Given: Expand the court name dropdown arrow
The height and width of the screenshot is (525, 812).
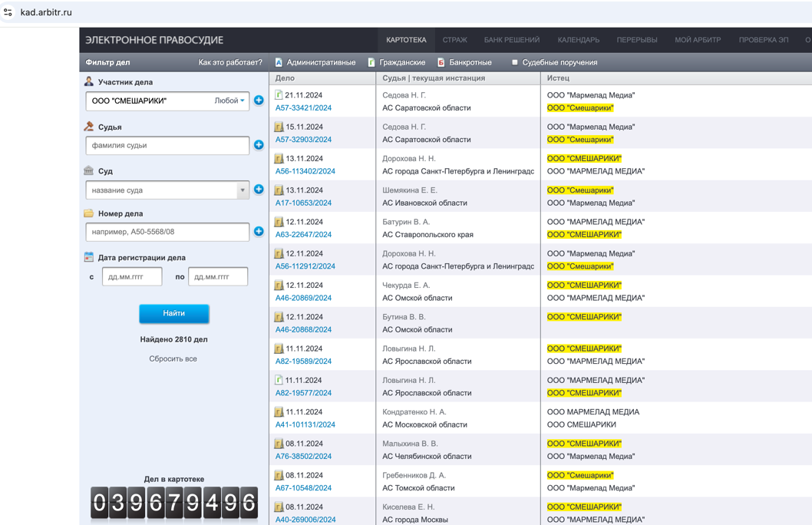Looking at the screenshot, I should click(243, 190).
